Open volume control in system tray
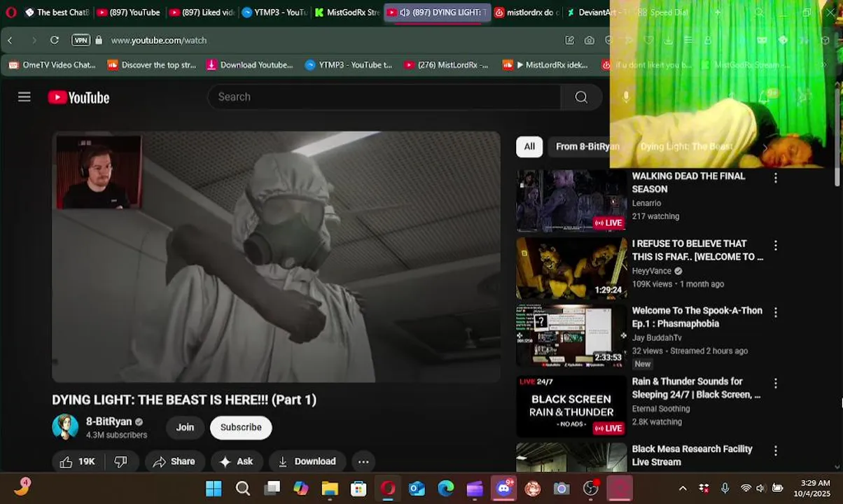 (x=760, y=488)
